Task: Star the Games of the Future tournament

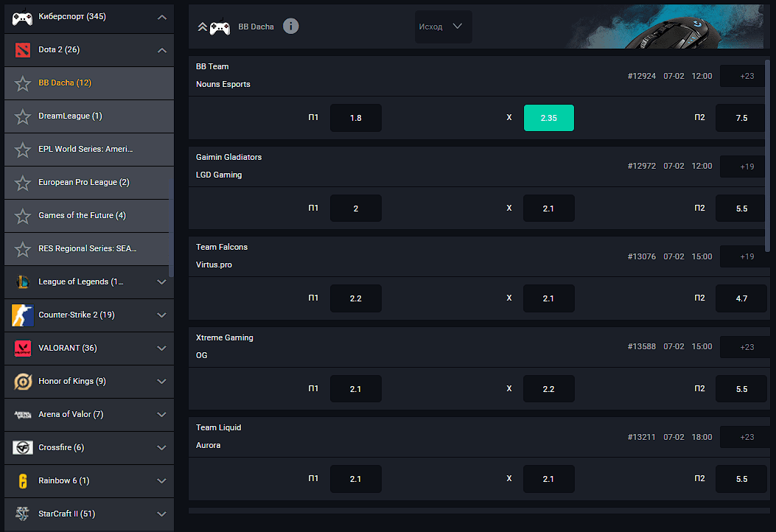Action: point(22,216)
